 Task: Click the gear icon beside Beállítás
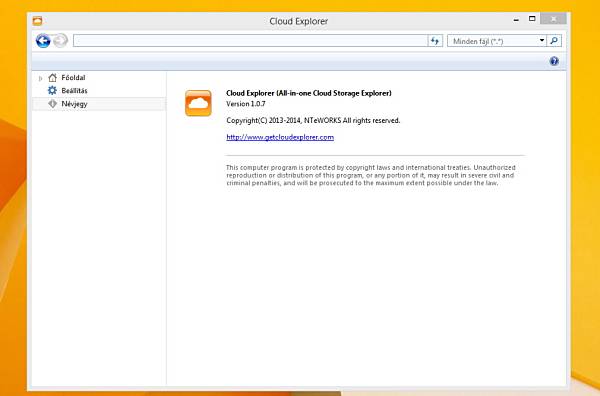(52, 90)
